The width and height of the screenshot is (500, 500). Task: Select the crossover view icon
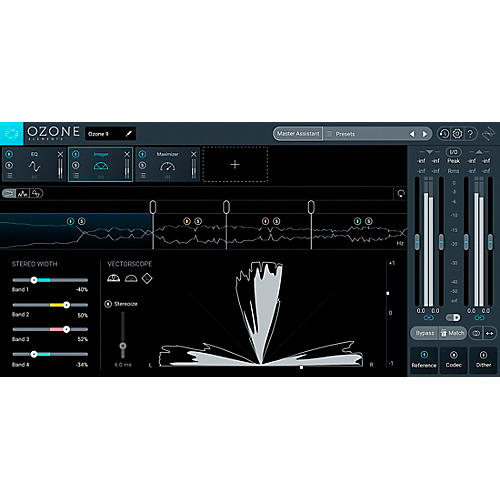click(9, 193)
